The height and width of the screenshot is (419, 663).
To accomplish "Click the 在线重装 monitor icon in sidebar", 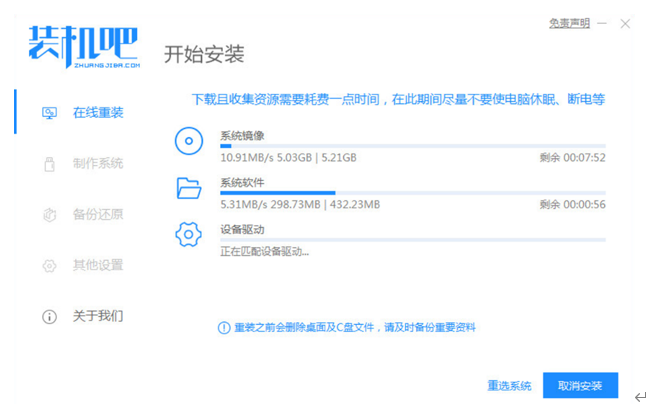I will (49, 112).
